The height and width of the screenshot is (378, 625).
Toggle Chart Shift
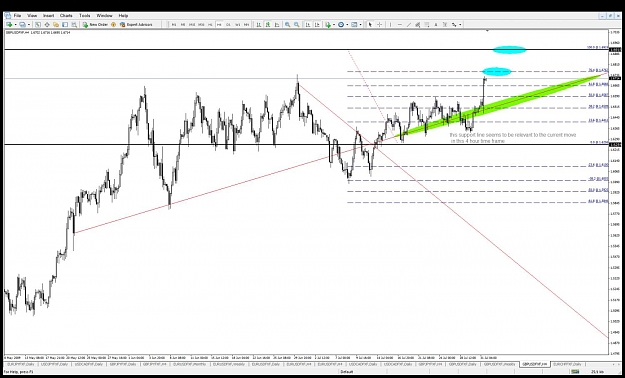(x=317, y=25)
